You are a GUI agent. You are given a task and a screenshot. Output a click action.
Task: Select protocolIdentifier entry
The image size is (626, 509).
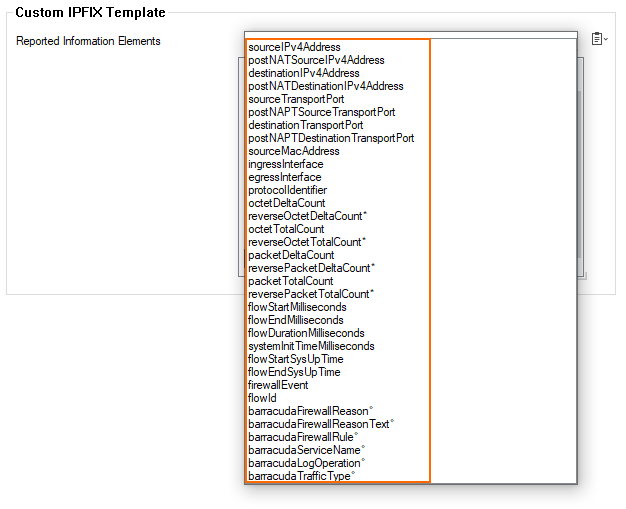click(287, 190)
